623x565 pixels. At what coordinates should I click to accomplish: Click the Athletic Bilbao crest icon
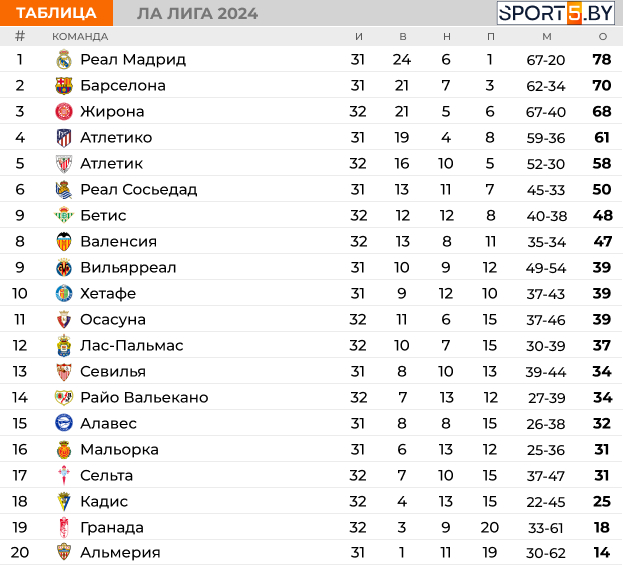pyautogui.click(x=64, y=164)
